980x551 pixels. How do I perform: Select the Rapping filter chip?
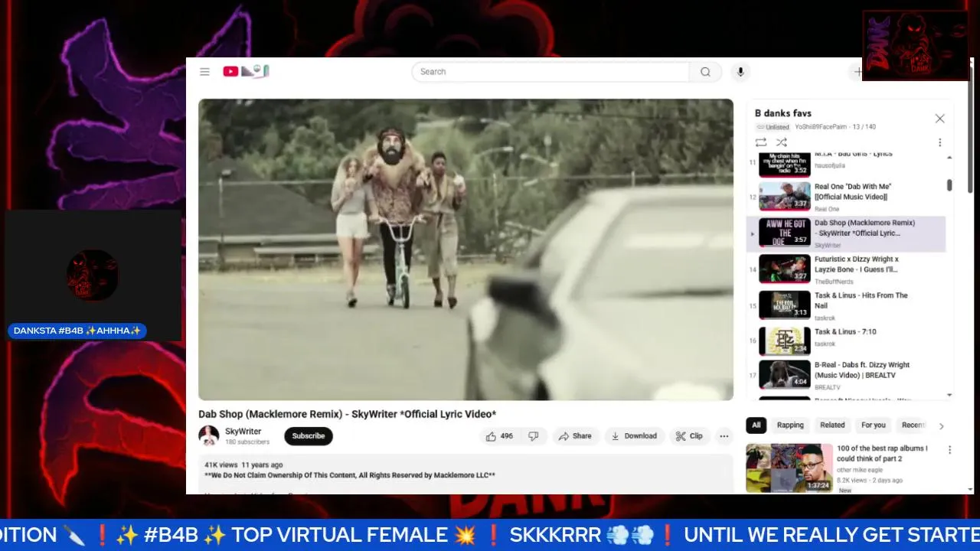(790, 425)
